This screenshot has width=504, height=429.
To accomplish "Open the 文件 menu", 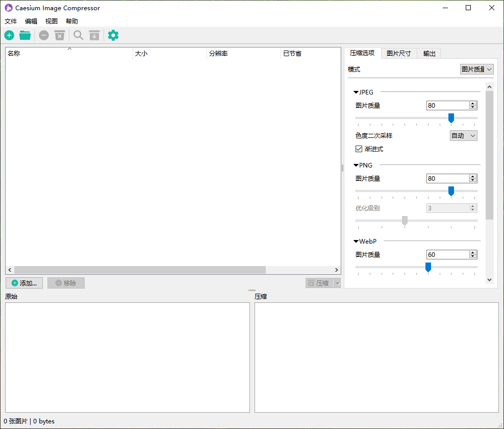I will (11, 21).
